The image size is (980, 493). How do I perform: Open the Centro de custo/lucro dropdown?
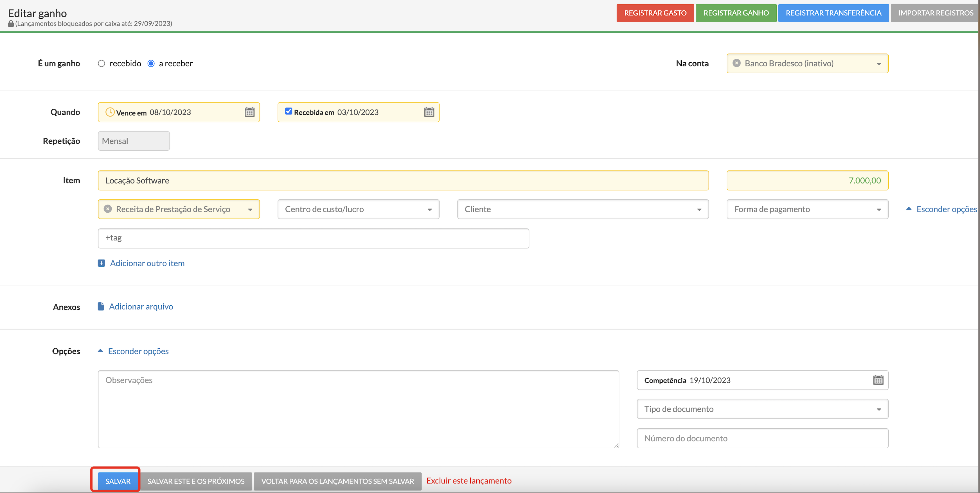pos(358,209)
